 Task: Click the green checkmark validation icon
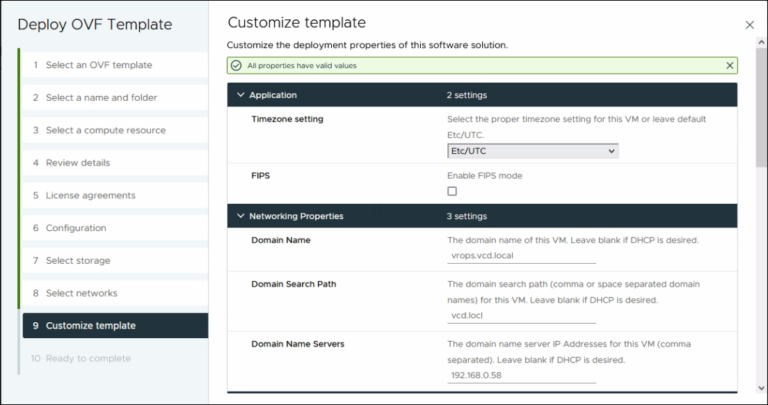point(236,65)
